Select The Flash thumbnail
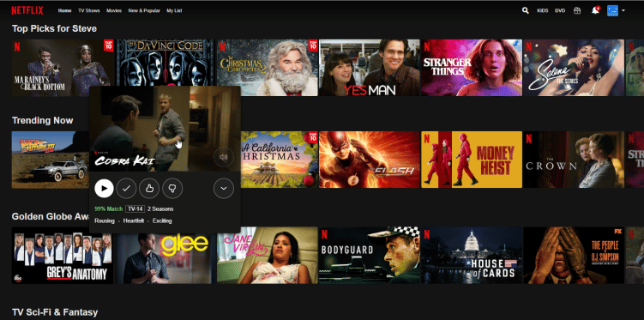This screenshot has width=644, height=320. (370, 160)
